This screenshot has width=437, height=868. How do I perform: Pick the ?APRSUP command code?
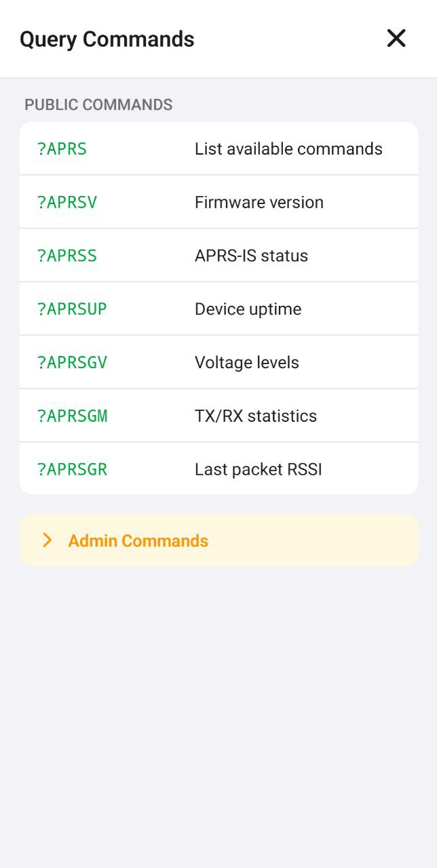72,309
